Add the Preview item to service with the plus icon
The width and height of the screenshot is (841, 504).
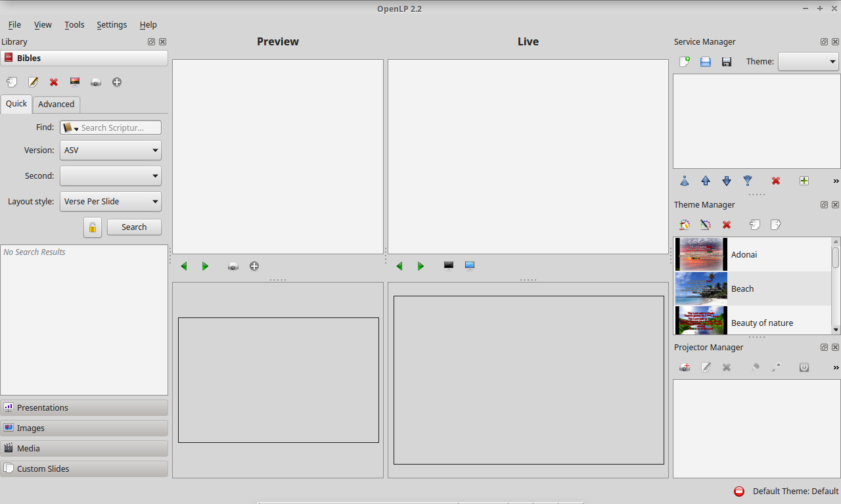(254, 266)
